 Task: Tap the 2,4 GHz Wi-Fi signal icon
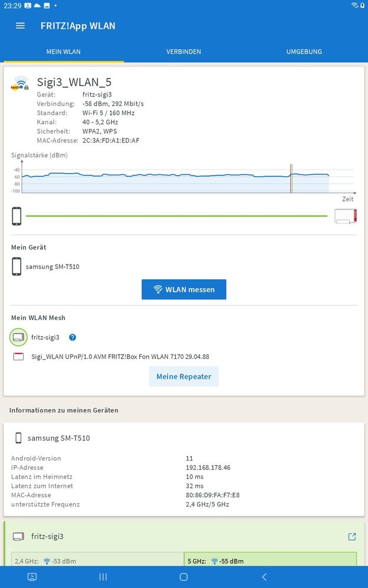pos(47,561)
